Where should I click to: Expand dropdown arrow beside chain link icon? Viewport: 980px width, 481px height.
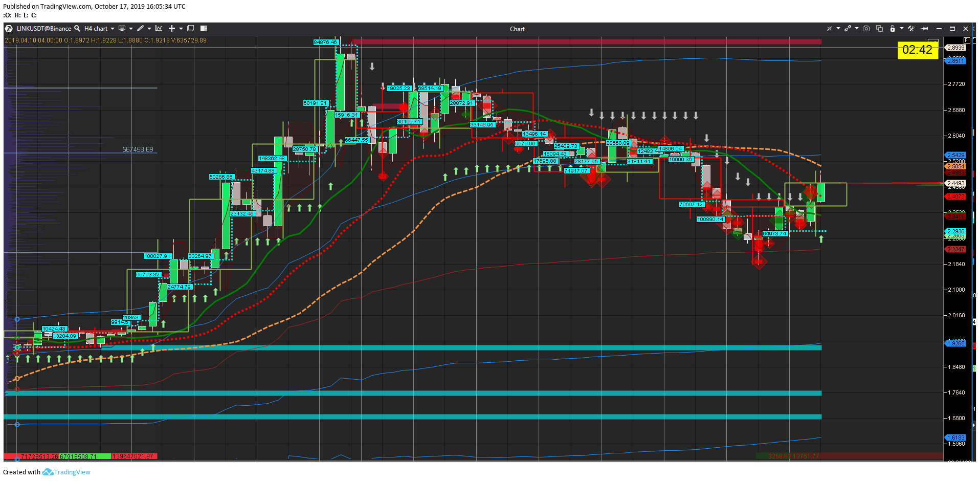857,28
